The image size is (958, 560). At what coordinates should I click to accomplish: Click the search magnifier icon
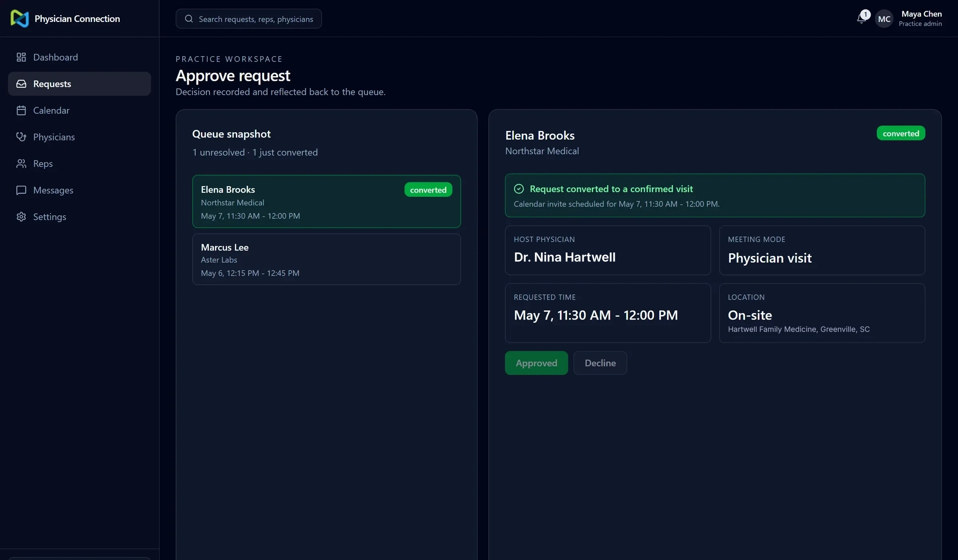[189, 19]
